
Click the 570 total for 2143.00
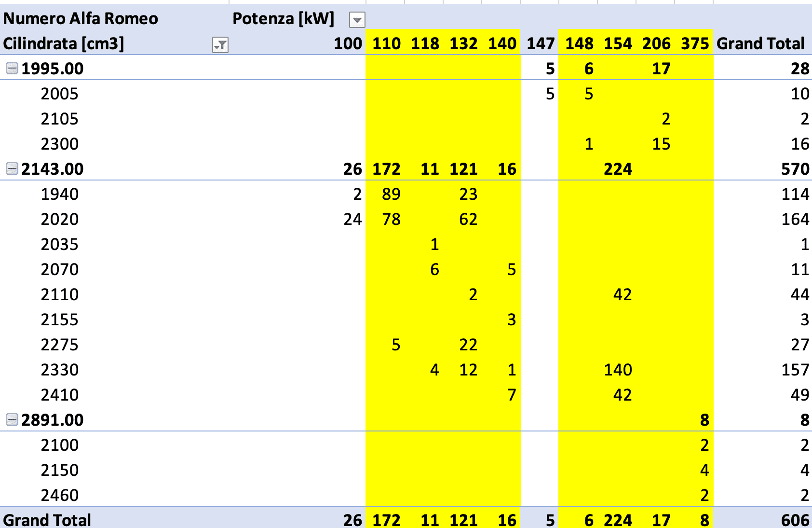795,169
